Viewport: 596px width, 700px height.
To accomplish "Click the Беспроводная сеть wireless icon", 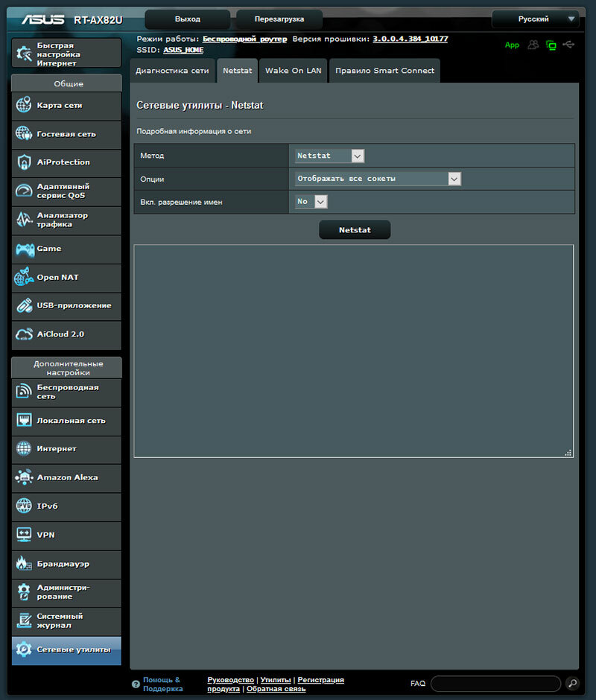I will click(x=24, y=392).
